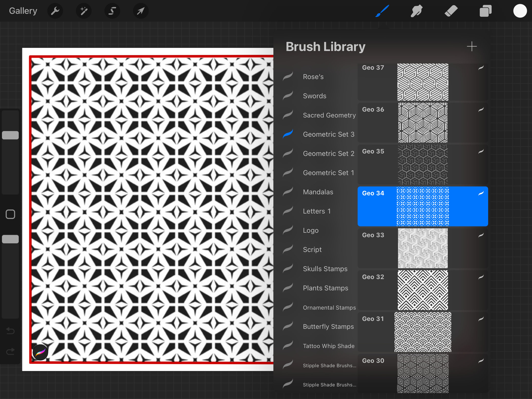This screenshot has height=399, width=532.
Task: Open the Geometric Set 1 brush set
Action: [319, 173]
